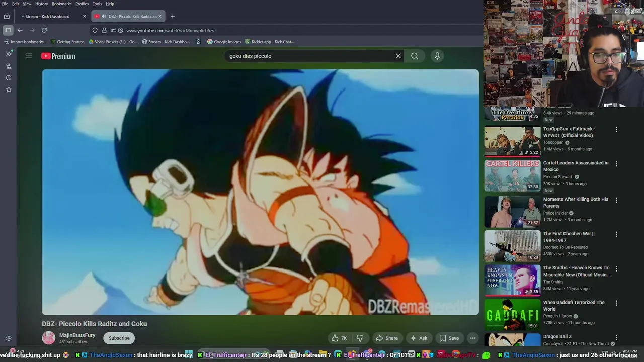
Task: Click 'Preston Stewart' channel name
Action: 557,177
